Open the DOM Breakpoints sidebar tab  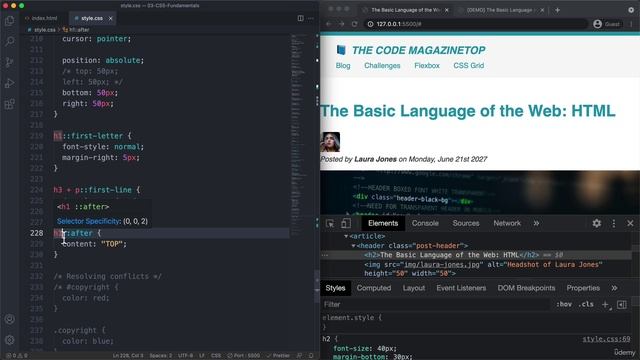(526, 288)
